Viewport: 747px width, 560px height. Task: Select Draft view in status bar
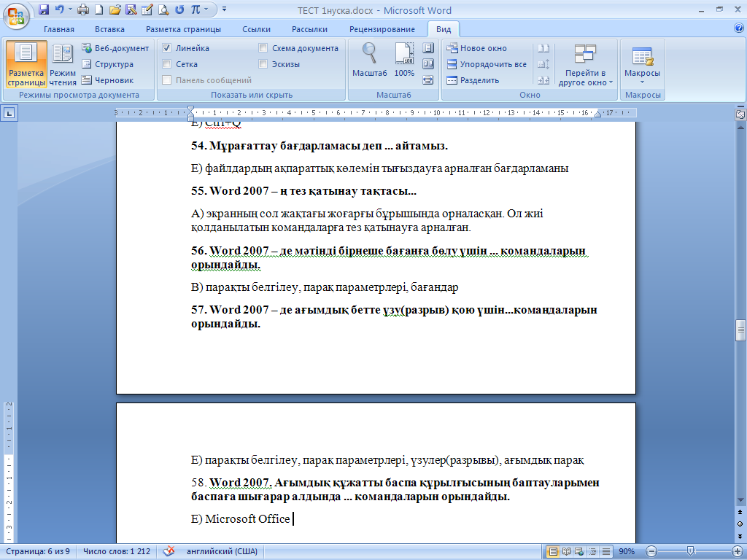tap(606, 551)
